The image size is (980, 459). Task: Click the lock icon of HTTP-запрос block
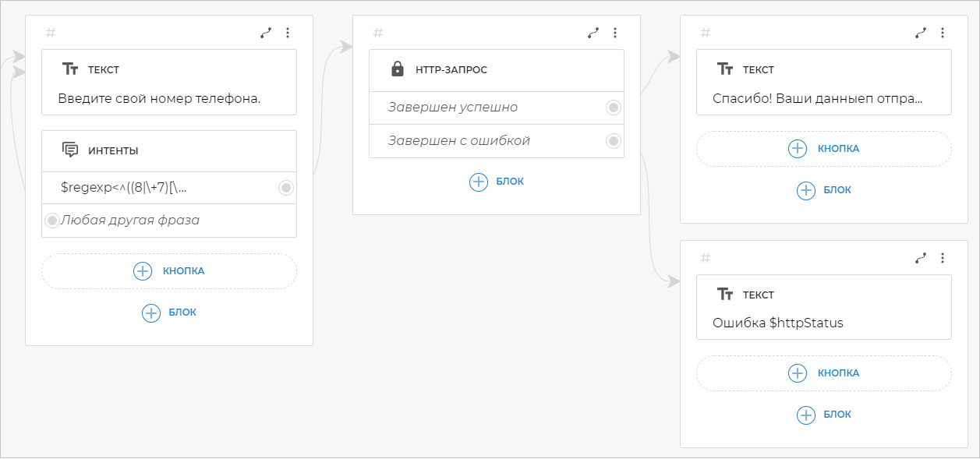tap(397, 69)
